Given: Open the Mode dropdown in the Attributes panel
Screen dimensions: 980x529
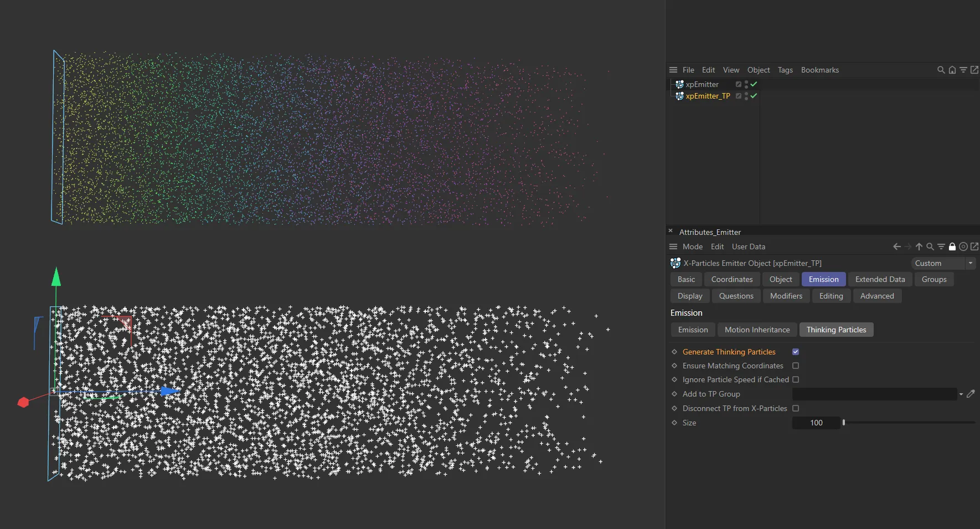Looking at the screenshot, I should (x=693, y=246).
